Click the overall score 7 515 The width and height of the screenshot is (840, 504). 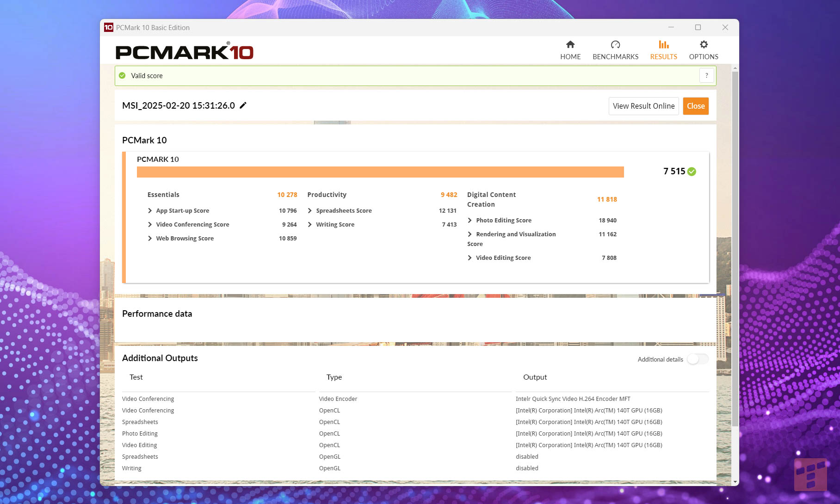674,171
